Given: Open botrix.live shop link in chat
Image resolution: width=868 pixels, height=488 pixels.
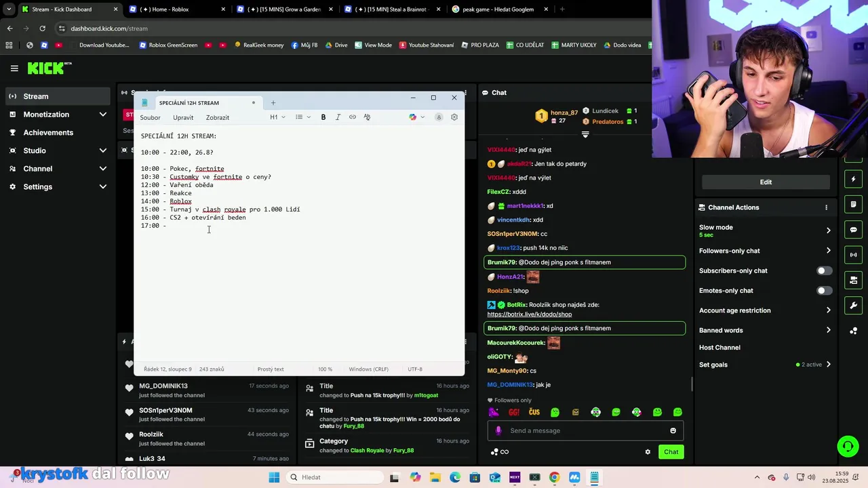Looking at the screenshot, I should [530, 314].
